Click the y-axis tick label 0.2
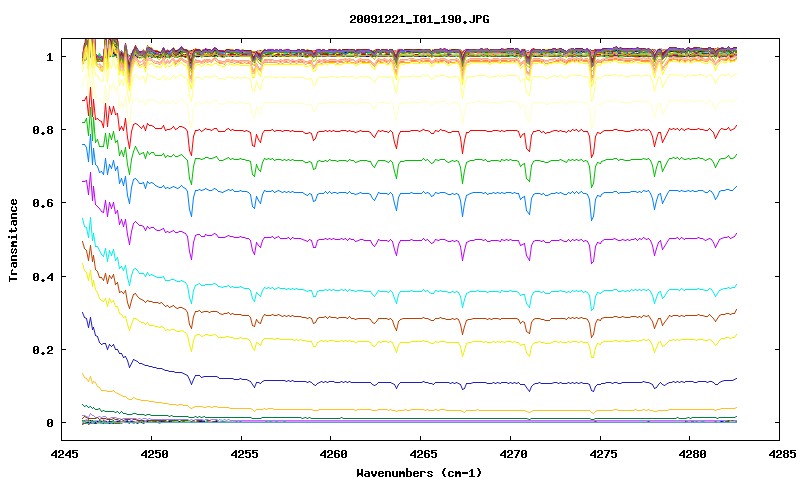Screen dimensions: 800x480 pyautogui.click(x=43, y=350)
